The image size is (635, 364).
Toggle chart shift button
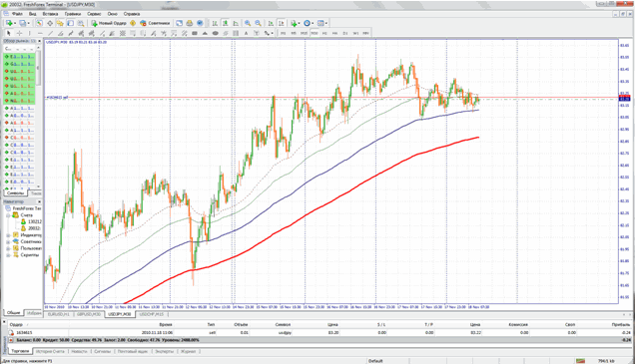(281, 23)
